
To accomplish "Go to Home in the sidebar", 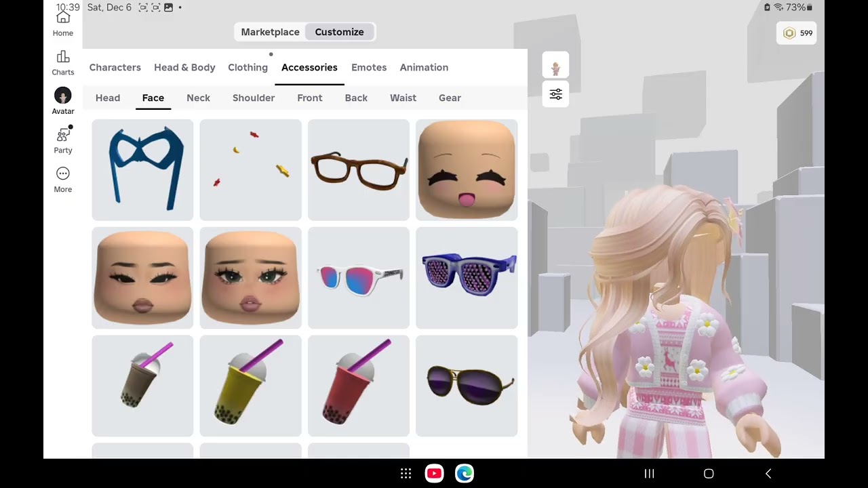I will point(63,23).
